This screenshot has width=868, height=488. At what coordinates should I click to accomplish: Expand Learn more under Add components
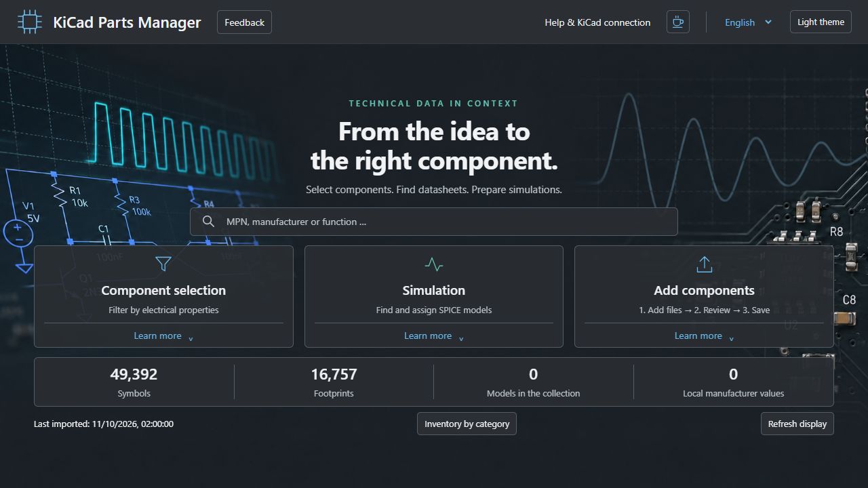tap(704, 336)
